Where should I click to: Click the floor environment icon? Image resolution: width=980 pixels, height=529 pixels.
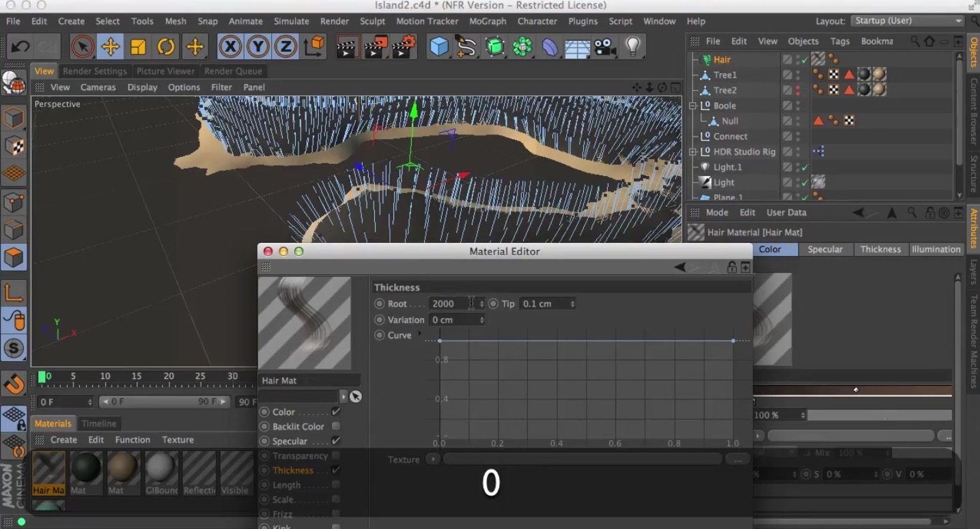pos(577,46)
